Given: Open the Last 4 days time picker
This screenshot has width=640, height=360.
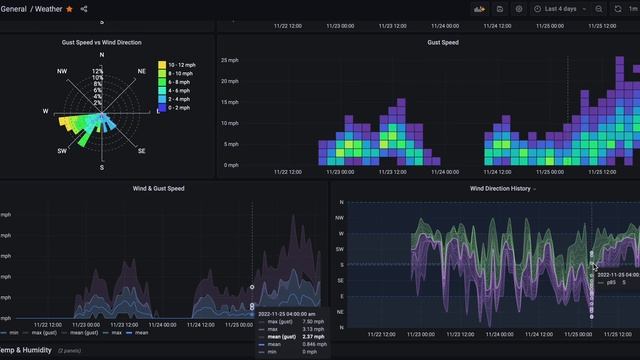Looking at the screenshot, I should (561, 9).
